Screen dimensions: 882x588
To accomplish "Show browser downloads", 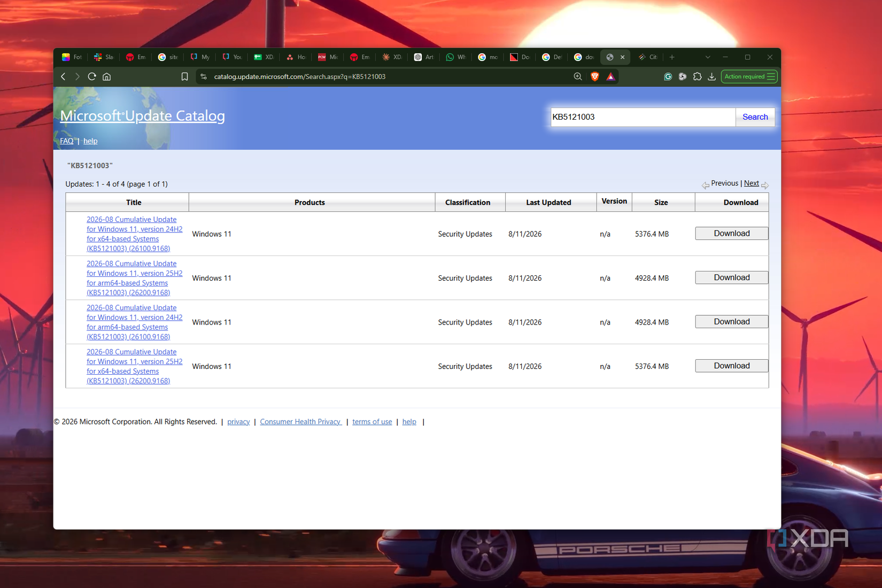I will (x=712, y=76).
